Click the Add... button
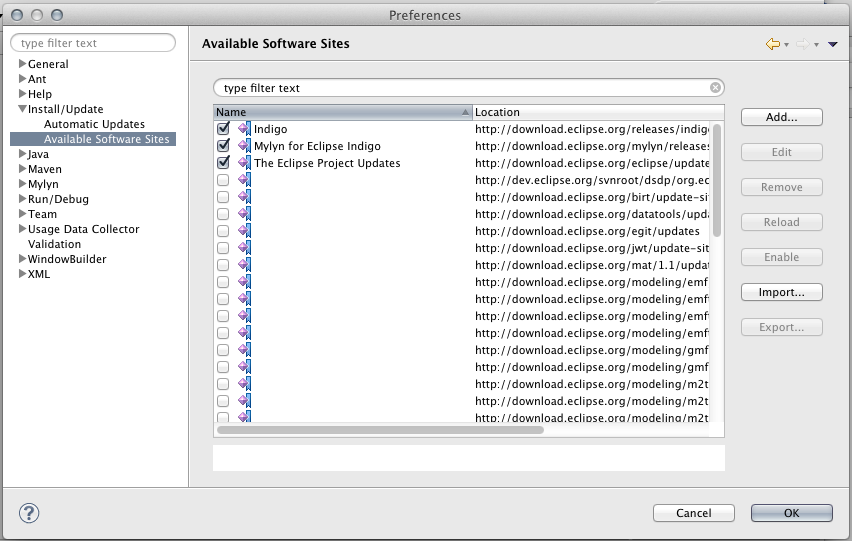 pos(781,117)
